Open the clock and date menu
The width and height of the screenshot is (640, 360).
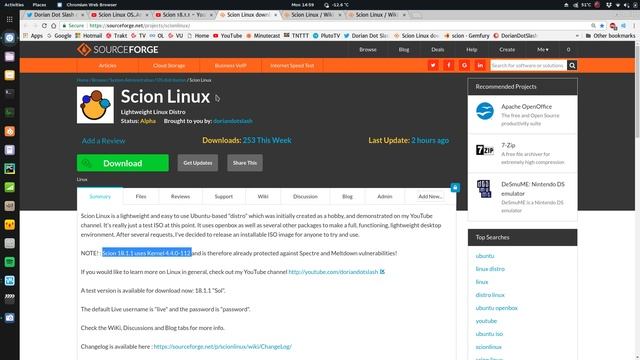pyautogui.click(x=302, y=4)
